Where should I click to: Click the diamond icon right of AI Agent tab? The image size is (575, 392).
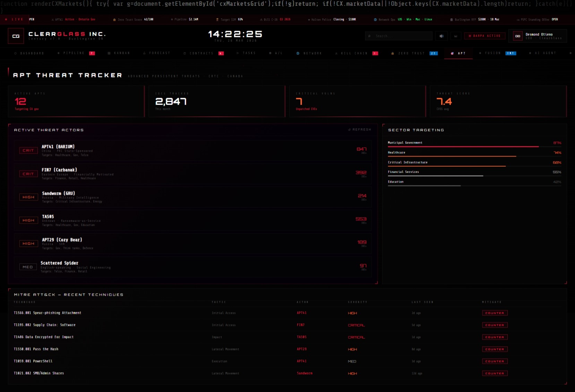click(570, 53)
